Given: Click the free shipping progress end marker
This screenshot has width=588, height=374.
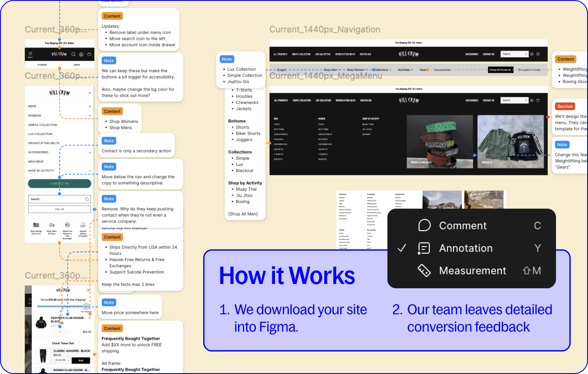Looking at the screenshot, I should [x=86, y=306].
